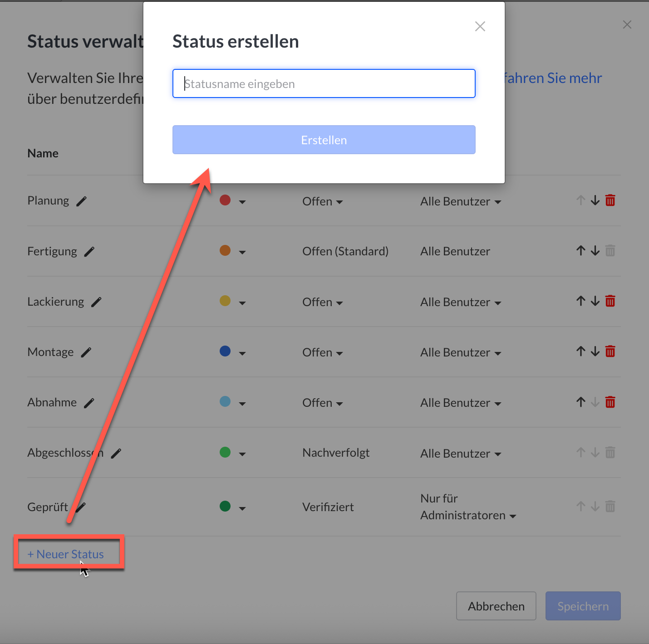Open the Offen dropdown for Planung
649x644 pixels.
click(323, 202)
